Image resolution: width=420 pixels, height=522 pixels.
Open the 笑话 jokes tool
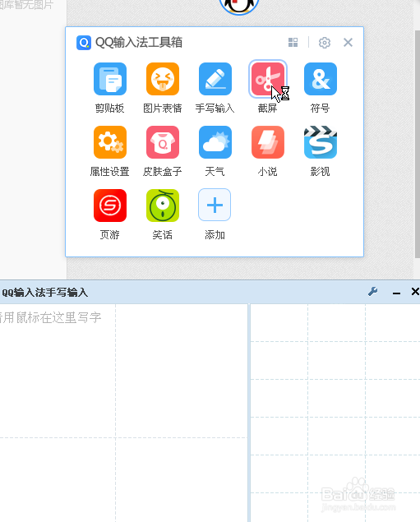coord(163,206)
